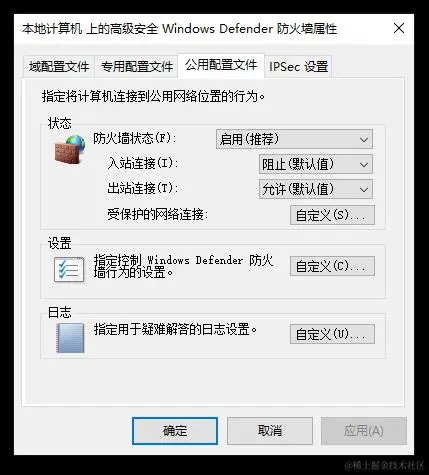The image size is (429, 475).
Task: Click 自定义(C) for firewall behavior settings
Action: click(x=332, y=266)
